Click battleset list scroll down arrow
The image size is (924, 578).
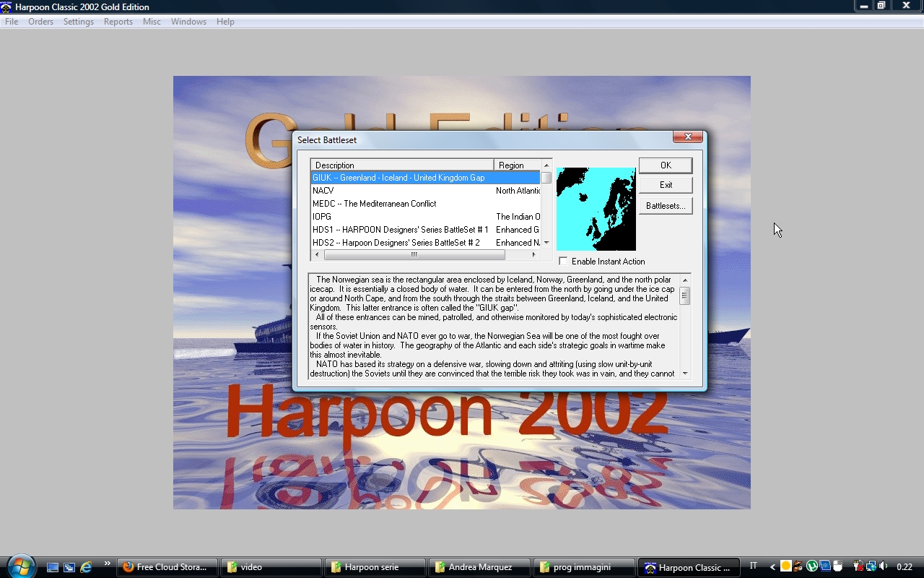546,243
